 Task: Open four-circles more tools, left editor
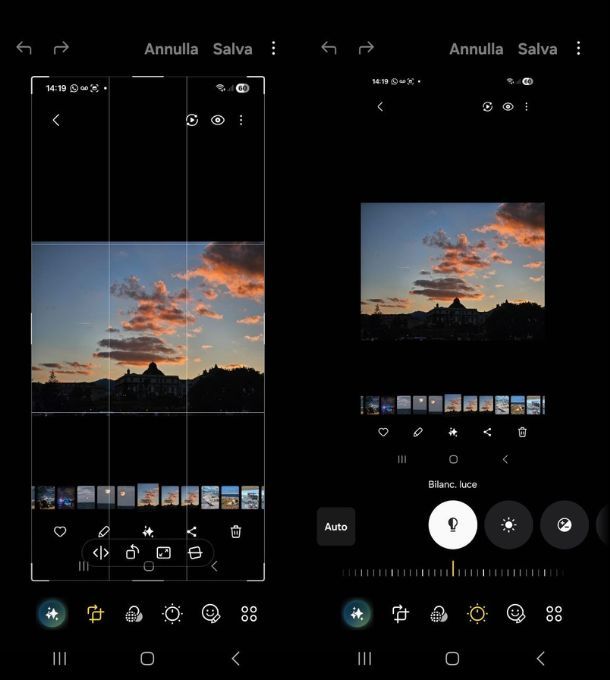point(249,614)
